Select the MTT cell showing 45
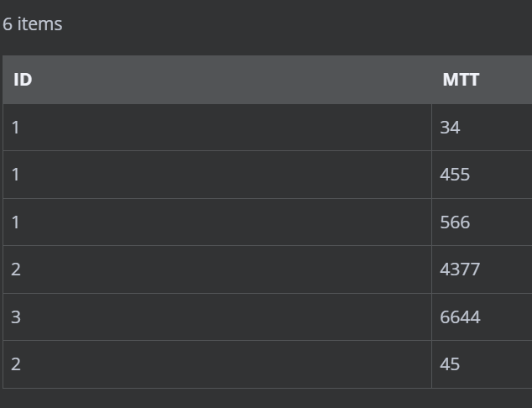Image resolution: width=532 pixels, height=408 pixels. (482, 364)
